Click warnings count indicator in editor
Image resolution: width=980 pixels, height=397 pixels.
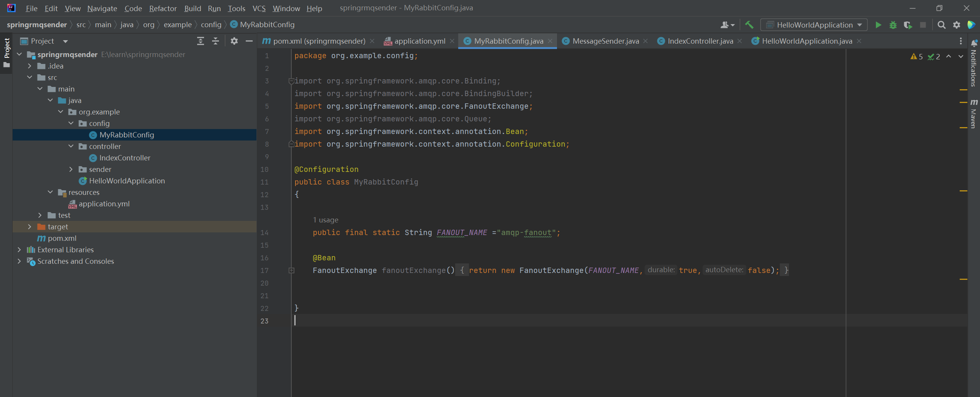917,57
